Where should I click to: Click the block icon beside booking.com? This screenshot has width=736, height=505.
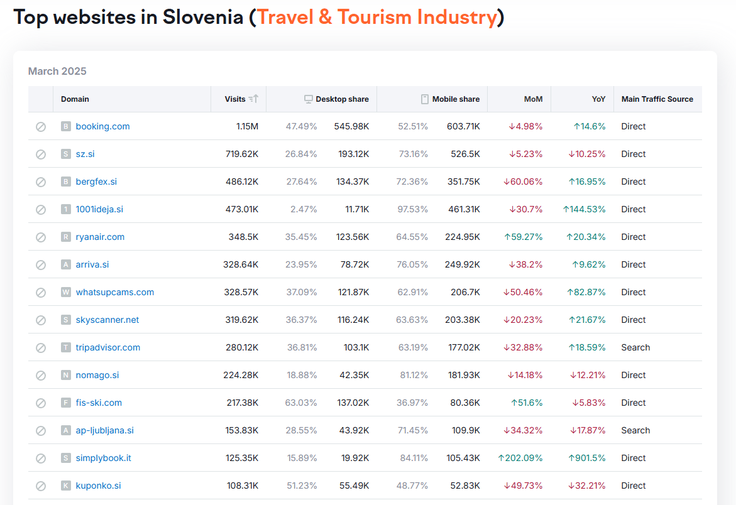click(x=41, y=127)
